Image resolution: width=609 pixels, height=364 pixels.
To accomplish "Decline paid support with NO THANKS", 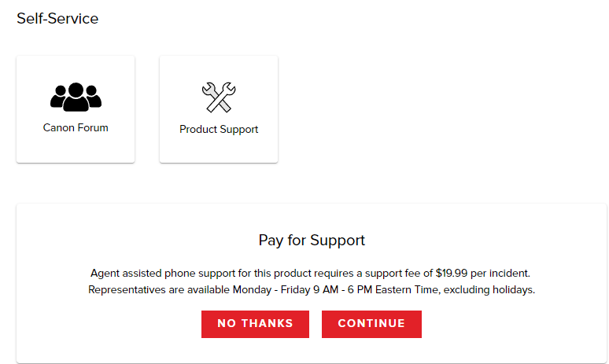I will pyautogui.click(x=255, y=324).
